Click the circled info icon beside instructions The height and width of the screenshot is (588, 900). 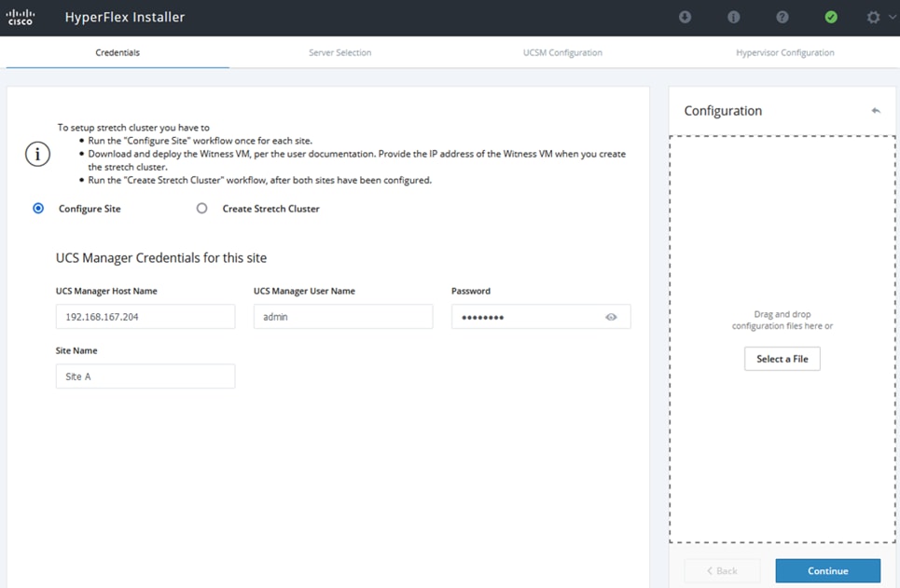pos(37,155)
